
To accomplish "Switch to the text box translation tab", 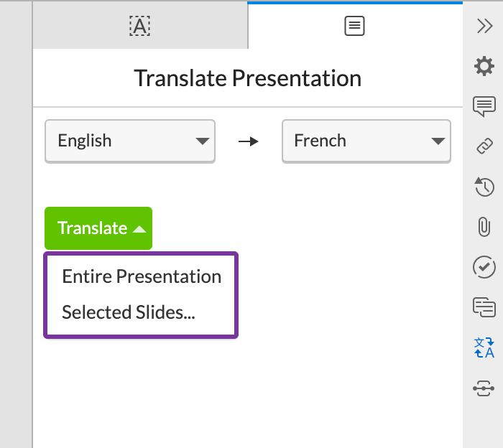I will pos(139,27).
